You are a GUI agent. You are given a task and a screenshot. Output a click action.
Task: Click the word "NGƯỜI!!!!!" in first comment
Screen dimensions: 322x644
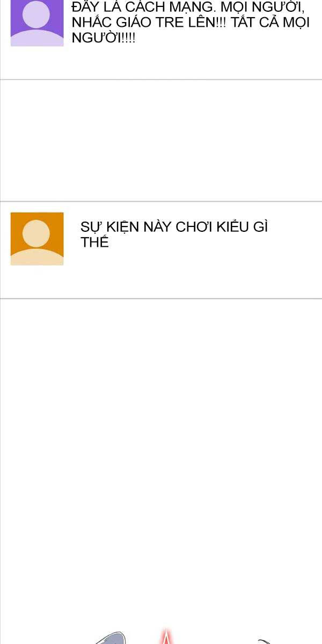coord(104,40)
